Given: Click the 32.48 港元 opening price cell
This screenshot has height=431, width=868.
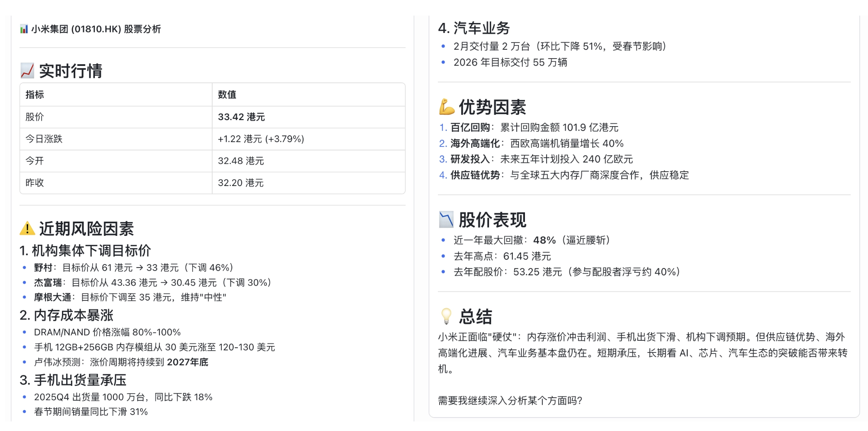Looking at the screenshot, I should coord(241,161).
